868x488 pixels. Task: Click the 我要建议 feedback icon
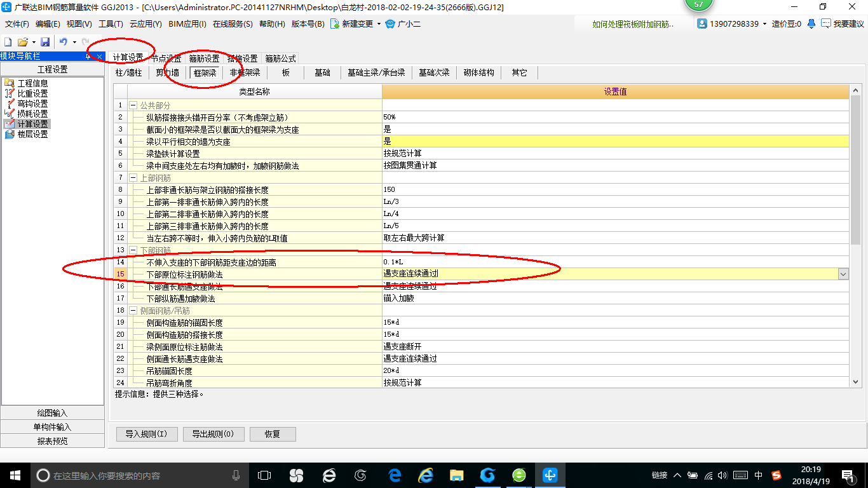(826, 24)
